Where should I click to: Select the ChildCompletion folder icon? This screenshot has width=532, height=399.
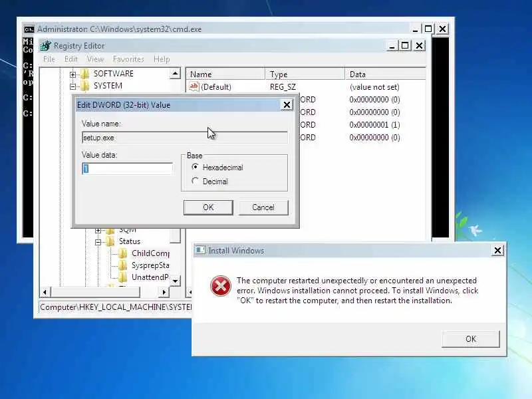123,253
